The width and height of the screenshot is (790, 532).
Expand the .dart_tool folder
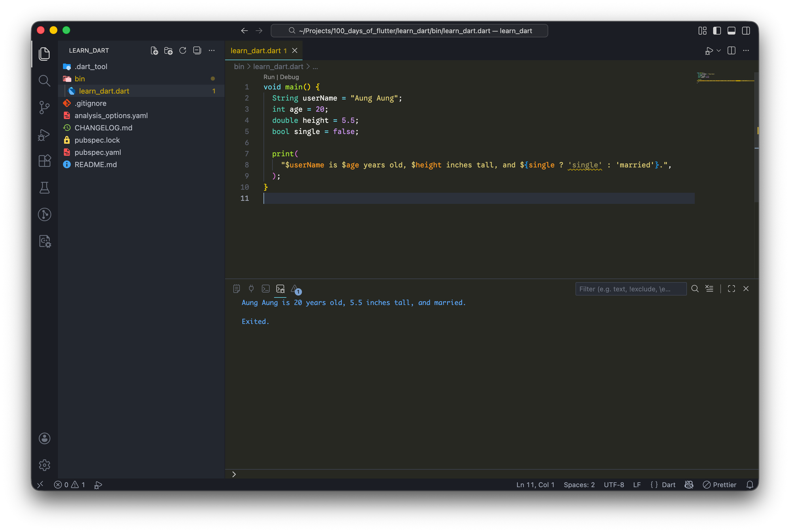click(91, 66)
